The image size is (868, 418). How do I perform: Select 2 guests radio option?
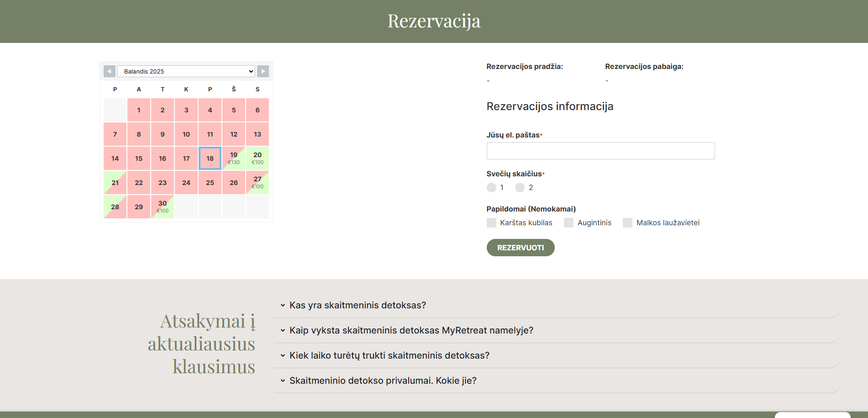point(520,187)
